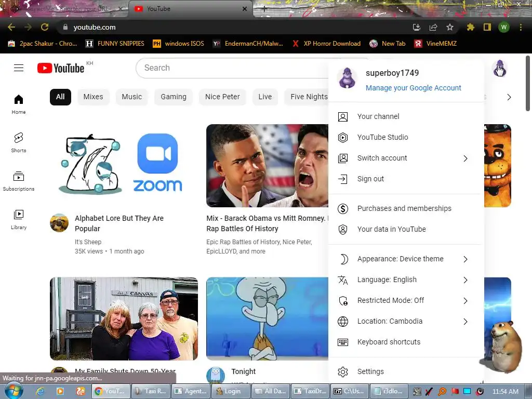Open the Windows Start button

(14, 391)
